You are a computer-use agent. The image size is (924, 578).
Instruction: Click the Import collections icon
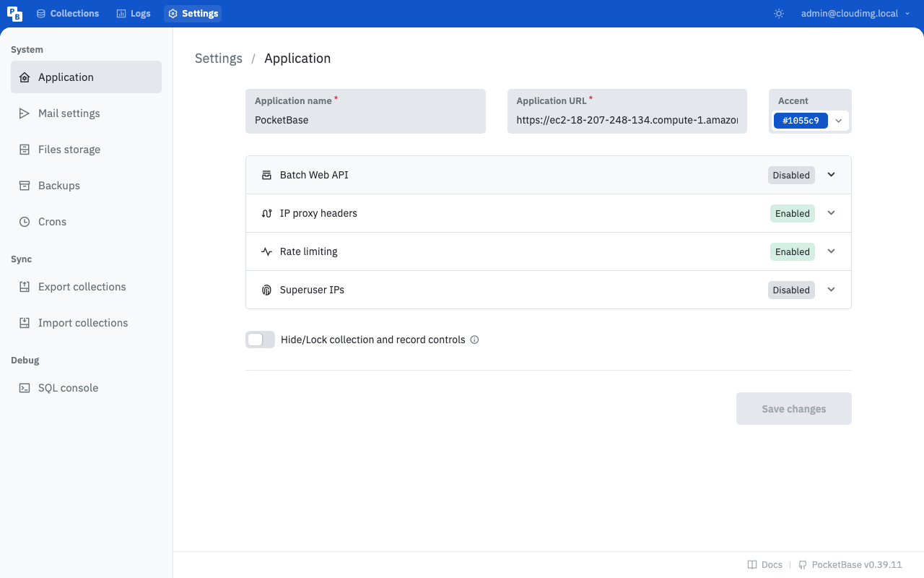[25, 323]
